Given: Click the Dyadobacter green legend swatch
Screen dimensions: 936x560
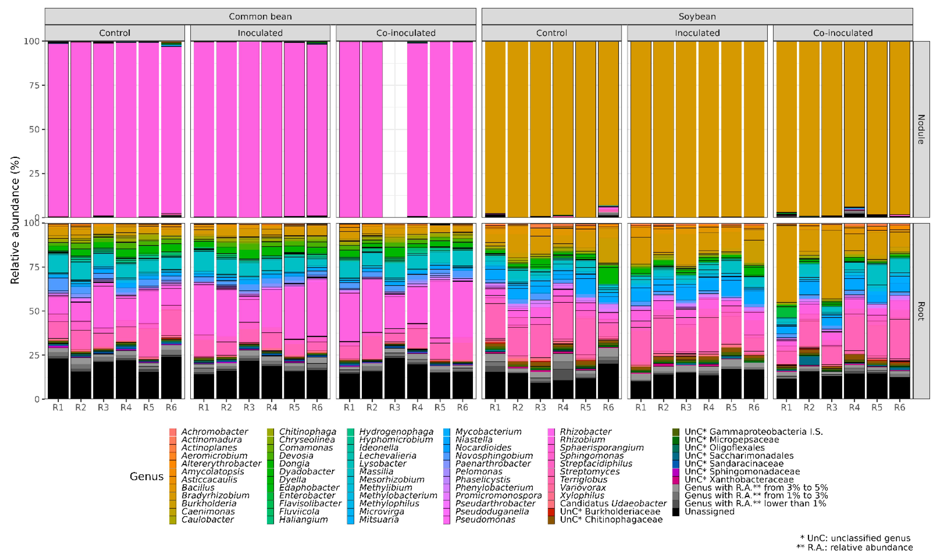Looking at the screenshot, I should click(x=270, y=472).
